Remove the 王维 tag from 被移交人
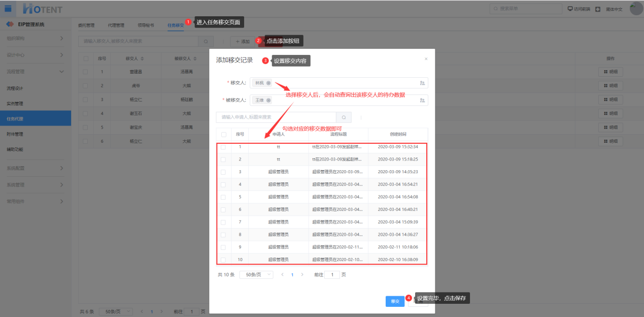This screenshot has height=317, width=644. pos(268,100)
